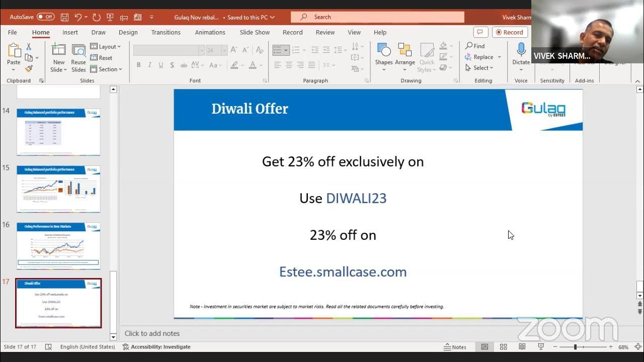This screenshot has width=644, height=362.
Task: Open Font dialog launcher
Action: pos(265,80)
